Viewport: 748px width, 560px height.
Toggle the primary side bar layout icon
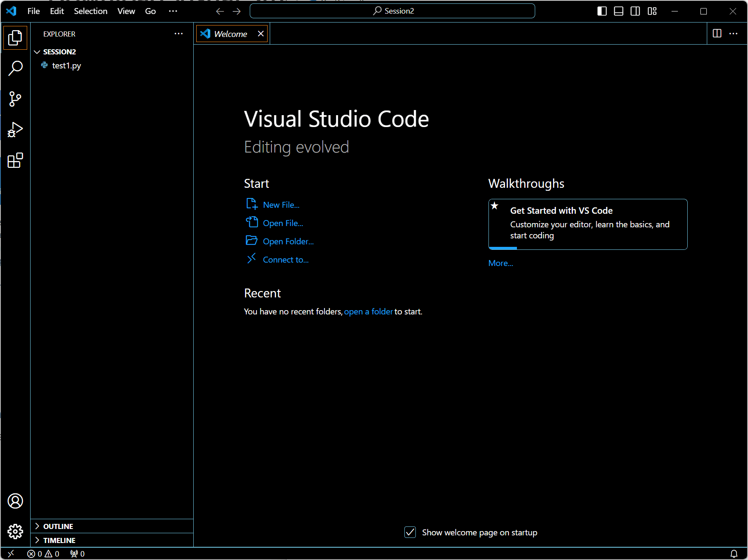tap(602, 11)
